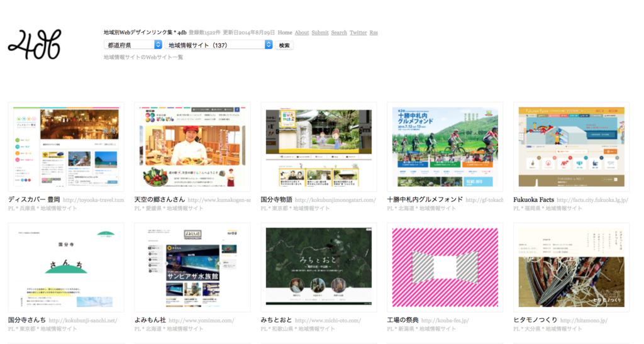The image size is (644, 344).
Task: Open the みちとおと thumbnail
Action: [x=319, y=268]
